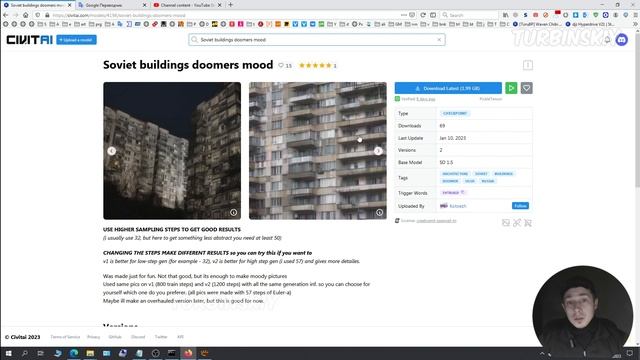The height and width of the screenshot is (360, 640).
Task: Click the Privacy footer link
Action: (x=93, y=337)
